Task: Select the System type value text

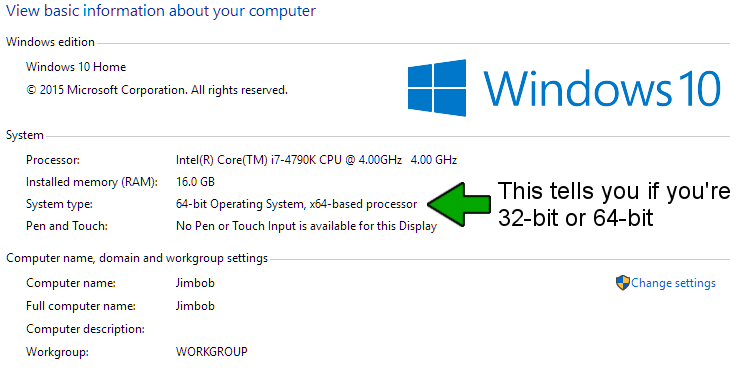Action: [x=296, y=204]
